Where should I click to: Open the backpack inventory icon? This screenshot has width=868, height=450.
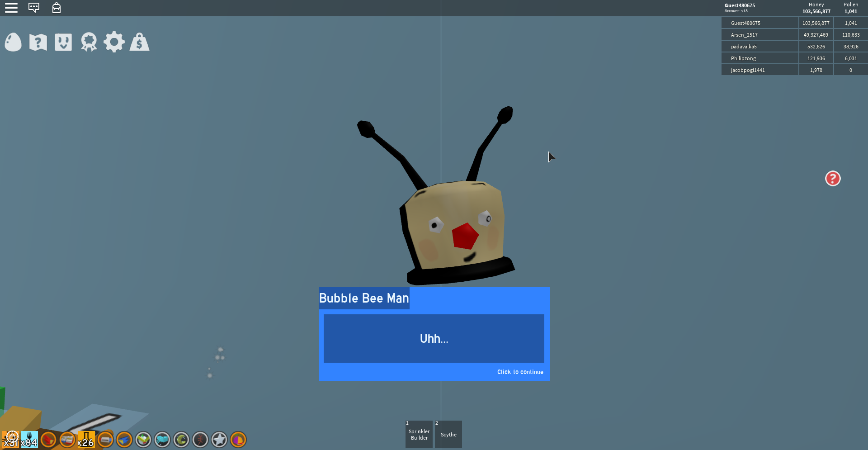click(57, 8)
